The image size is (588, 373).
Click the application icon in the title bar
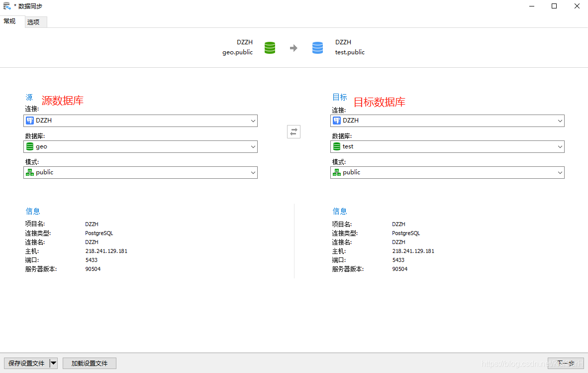(7, 6)
